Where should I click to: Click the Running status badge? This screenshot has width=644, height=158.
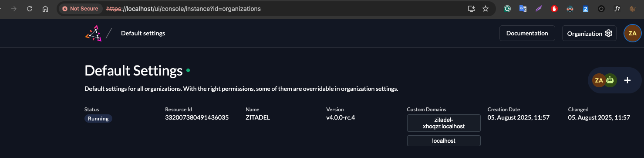click(x=98, y=119)
